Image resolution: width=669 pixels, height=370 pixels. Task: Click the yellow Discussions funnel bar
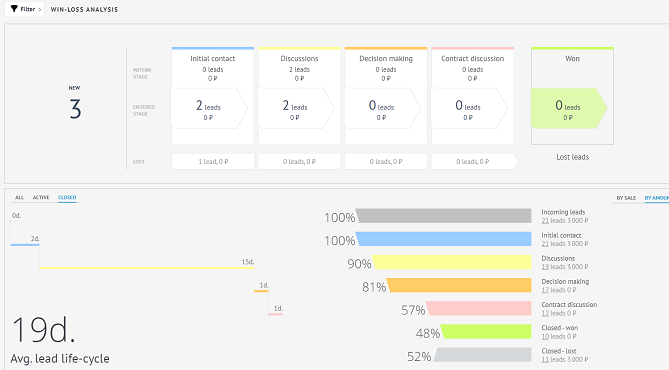451,262
